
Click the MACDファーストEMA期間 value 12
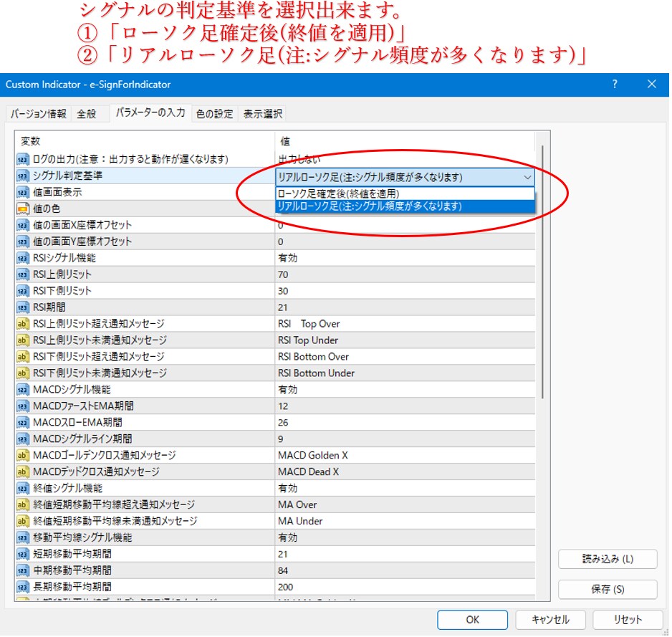click(x=283, y=406)
